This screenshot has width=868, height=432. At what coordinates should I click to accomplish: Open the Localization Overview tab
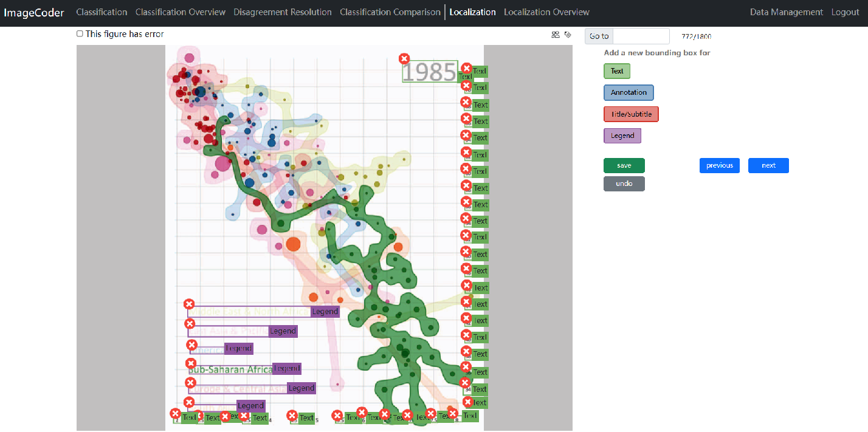[x=546, y=12]
